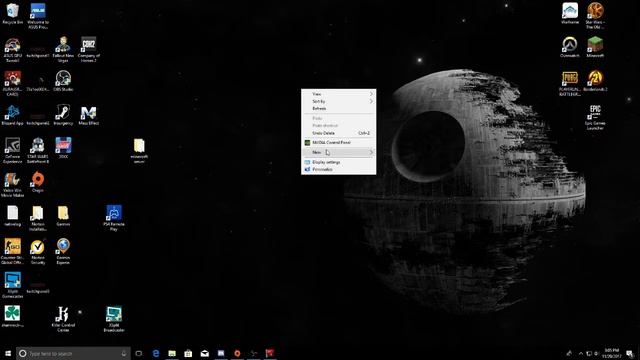Open the Origin desktop shortcut

point(38,182)
